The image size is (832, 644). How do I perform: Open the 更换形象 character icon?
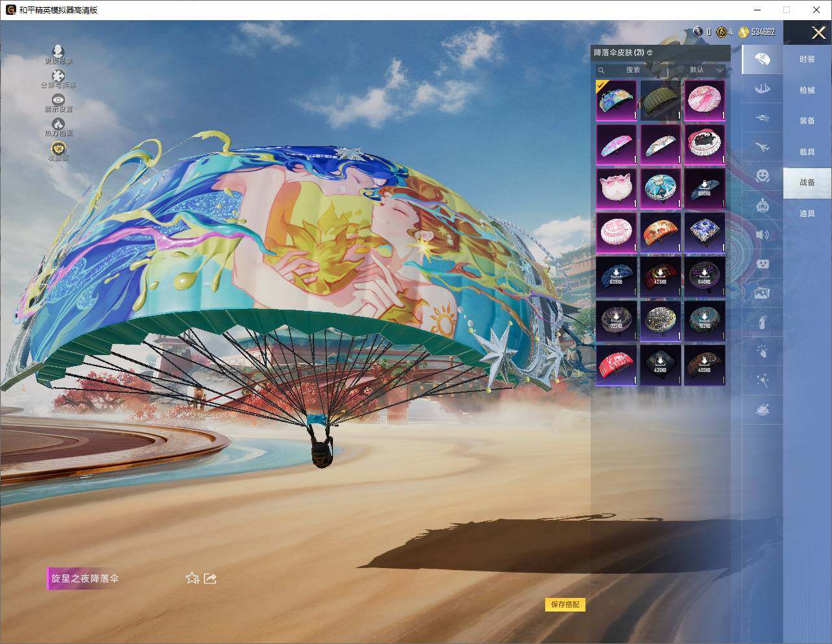point(58,52)
